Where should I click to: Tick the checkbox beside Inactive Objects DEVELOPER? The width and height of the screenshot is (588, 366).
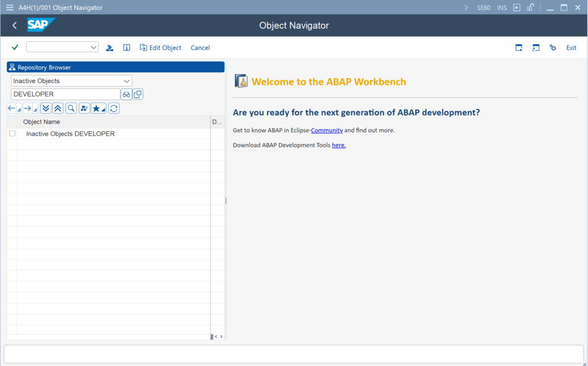pos(12,133)
